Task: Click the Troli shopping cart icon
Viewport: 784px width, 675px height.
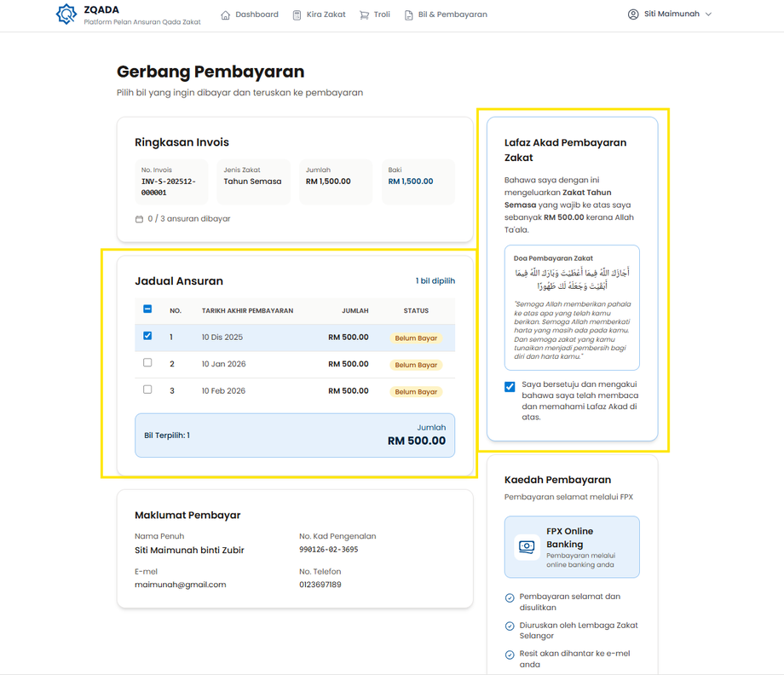Action: click(x=364, y=15)
